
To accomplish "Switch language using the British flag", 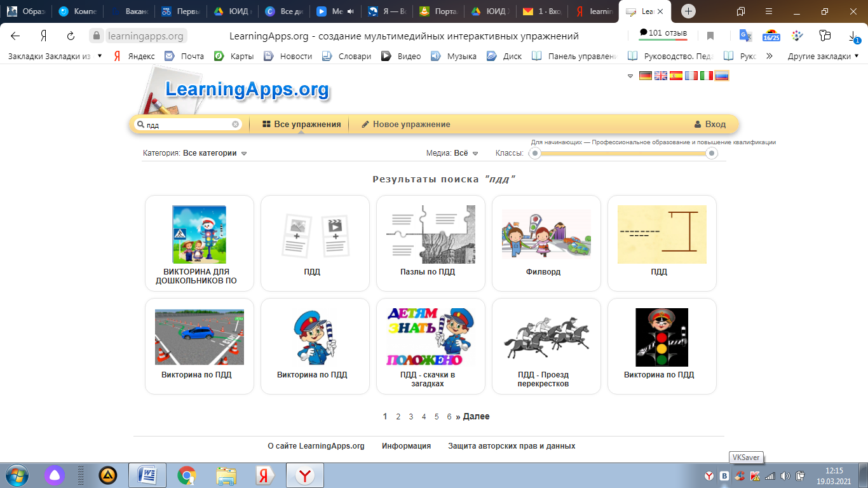I will pos(661,76).
